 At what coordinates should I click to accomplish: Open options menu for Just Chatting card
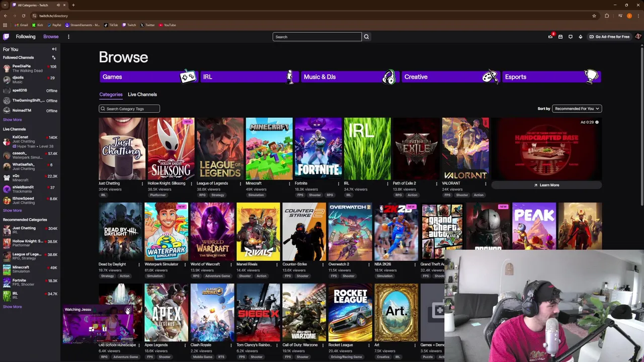142,184
